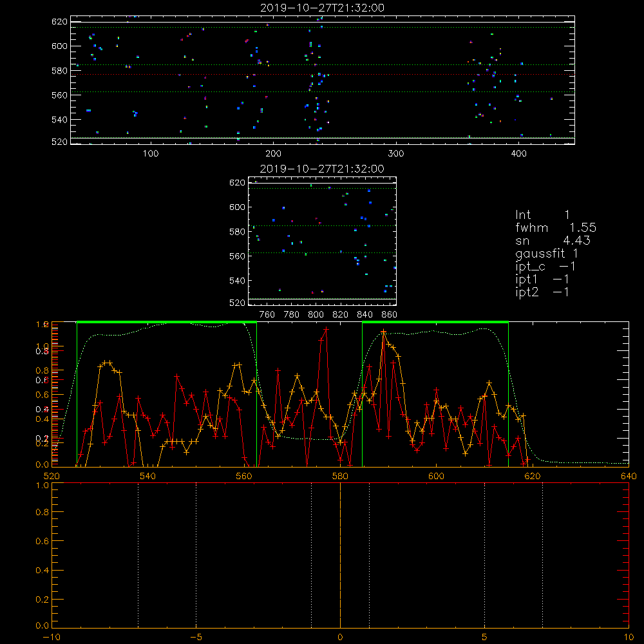Click the 'ipt_c -1' label

(x=545, y=267)
